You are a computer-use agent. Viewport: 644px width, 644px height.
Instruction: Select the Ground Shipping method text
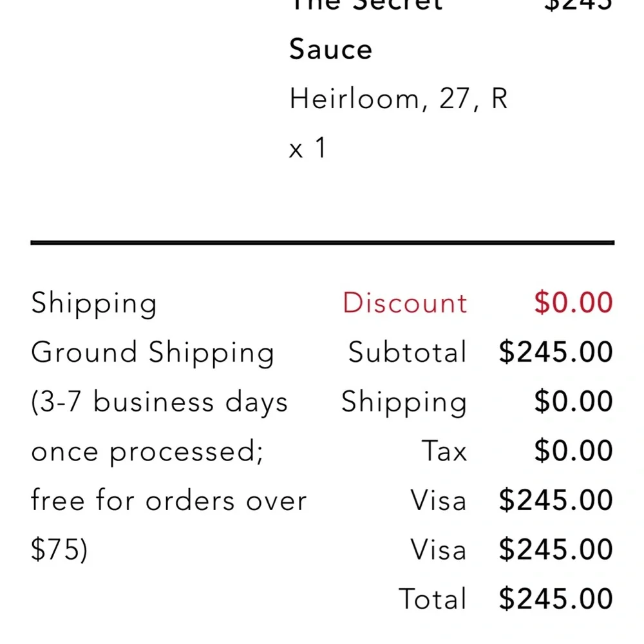pos(153,353)
